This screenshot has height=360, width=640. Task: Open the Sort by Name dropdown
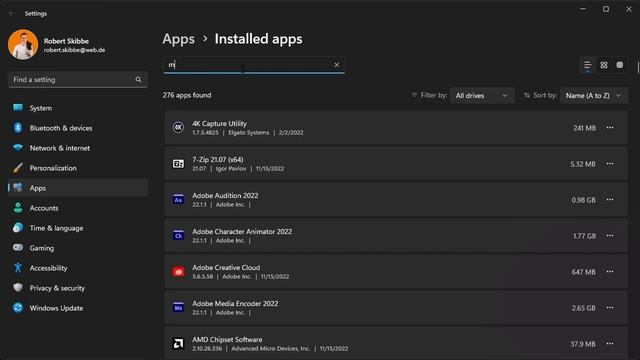point(593,96)
